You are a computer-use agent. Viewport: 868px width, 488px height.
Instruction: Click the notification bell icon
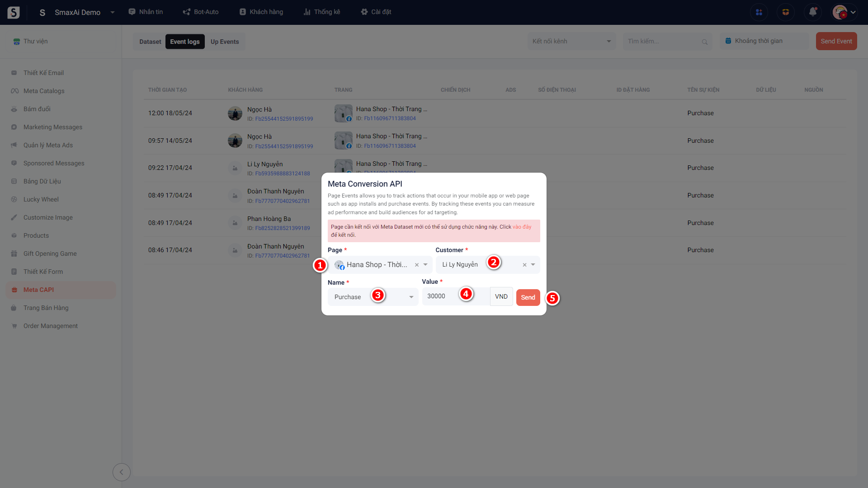812,12
